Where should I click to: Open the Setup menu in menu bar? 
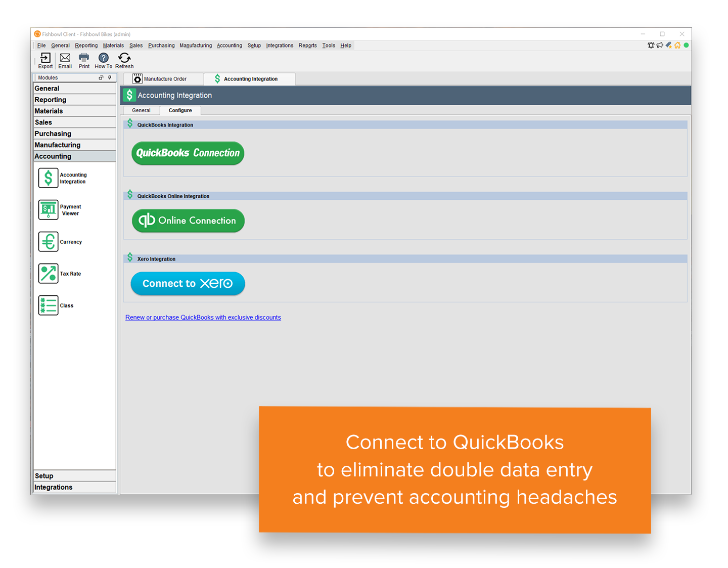(x=254, y=46)
